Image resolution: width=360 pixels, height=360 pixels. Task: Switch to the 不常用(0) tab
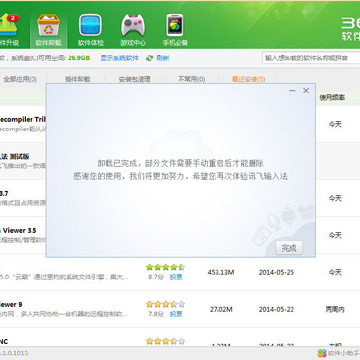coord(192,79)
